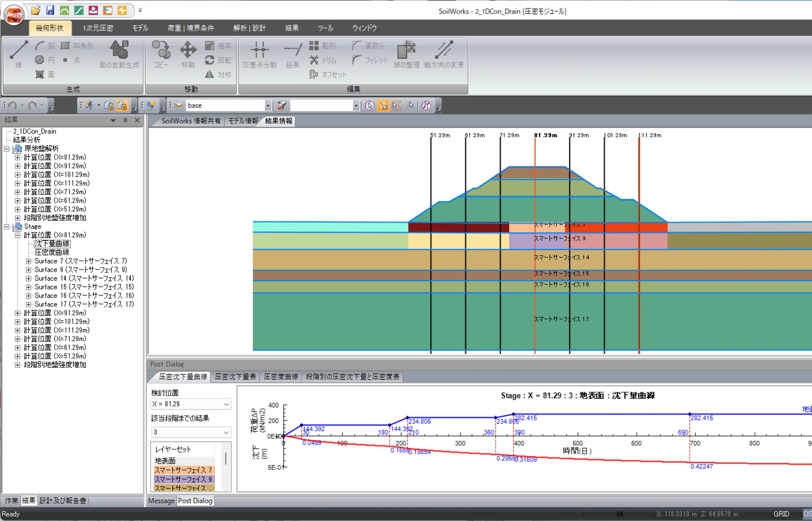Toggle the highlighted lock icon in toolbar
The image size is (812, 521).
122,106
